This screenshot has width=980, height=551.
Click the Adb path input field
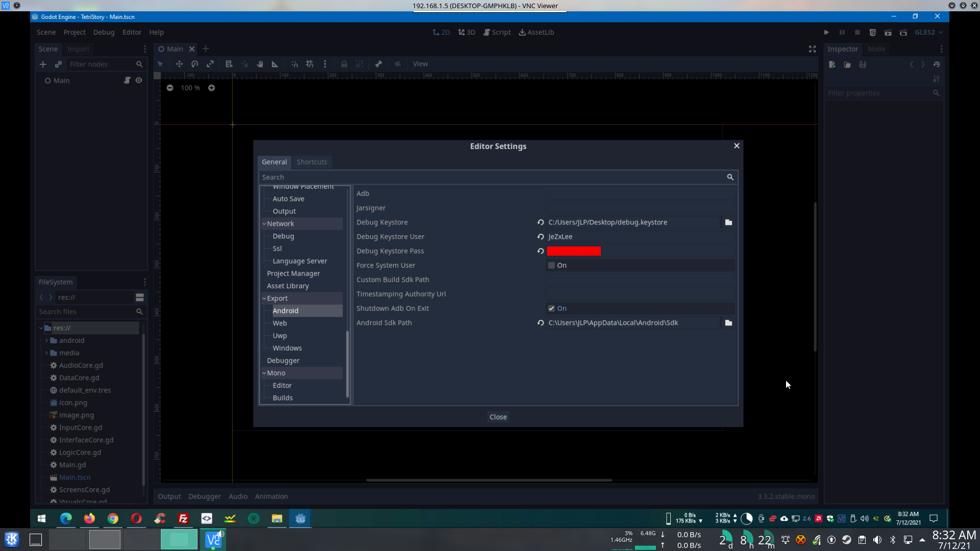point(641,193)
